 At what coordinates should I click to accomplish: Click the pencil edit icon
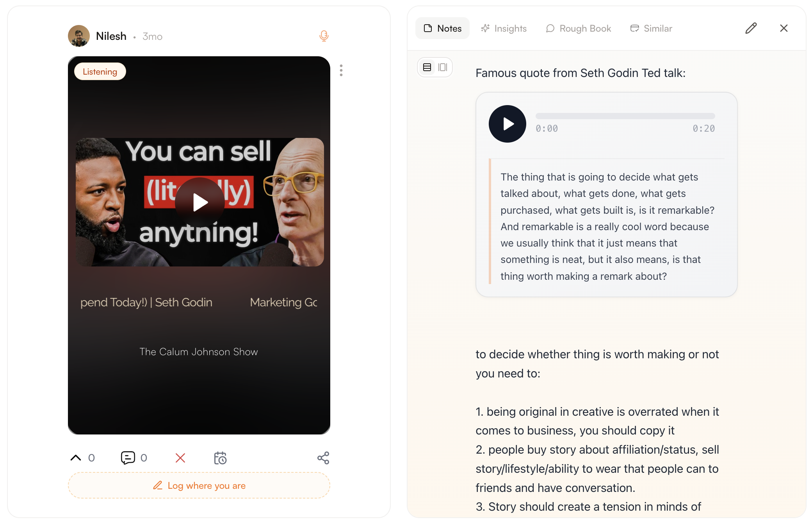pos(751,28)
